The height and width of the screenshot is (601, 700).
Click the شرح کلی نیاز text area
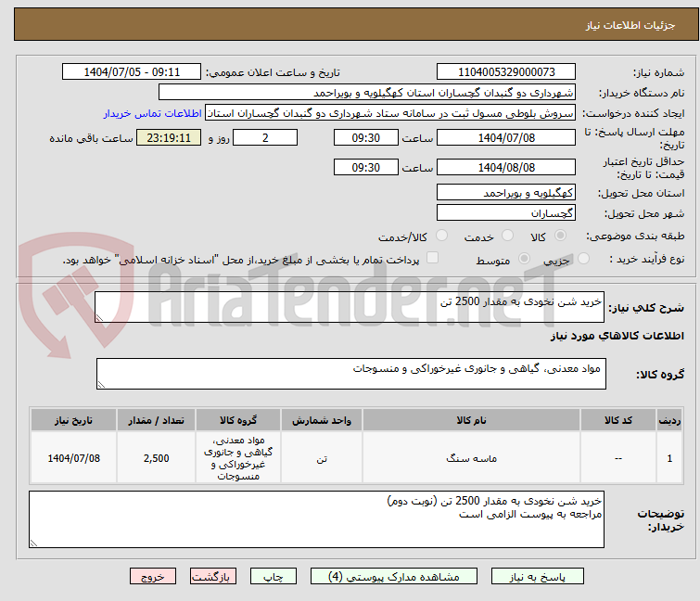pos(350,307)
